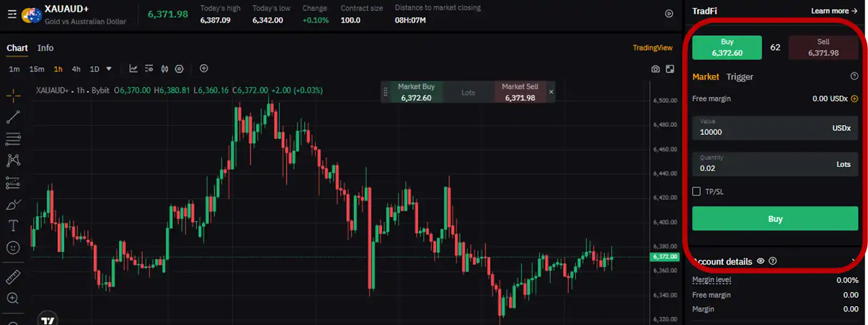The height and width of the screenshot is (325, 868).
Task: Select the XABCD pattern tool
Action: [13, 160]
